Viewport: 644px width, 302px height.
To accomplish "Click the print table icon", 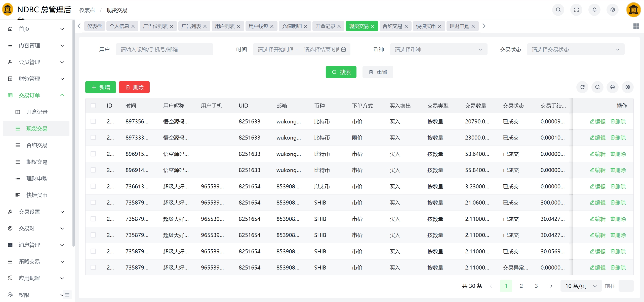I will [x=613, y=87].
